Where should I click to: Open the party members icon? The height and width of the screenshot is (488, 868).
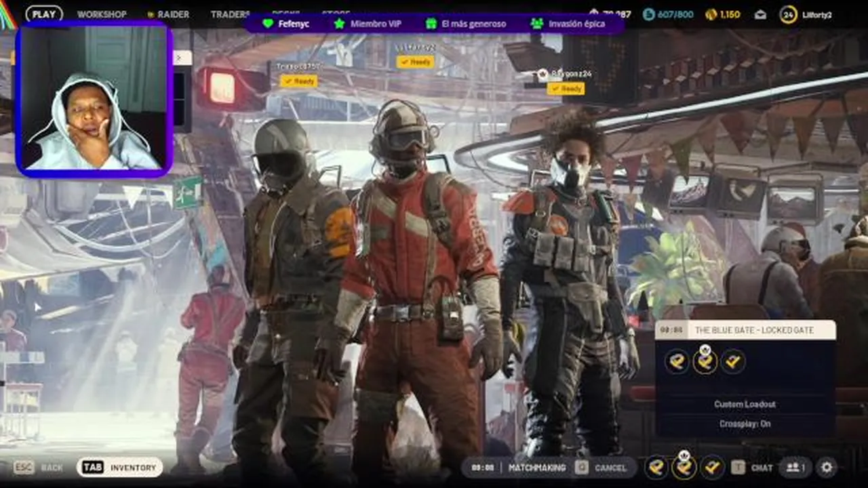coord(794,467)
